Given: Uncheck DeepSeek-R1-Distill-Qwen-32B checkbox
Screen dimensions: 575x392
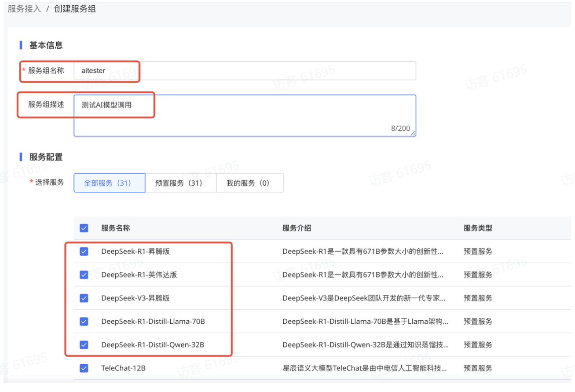Looking at the screenshot, I should [x=84, y=344].
